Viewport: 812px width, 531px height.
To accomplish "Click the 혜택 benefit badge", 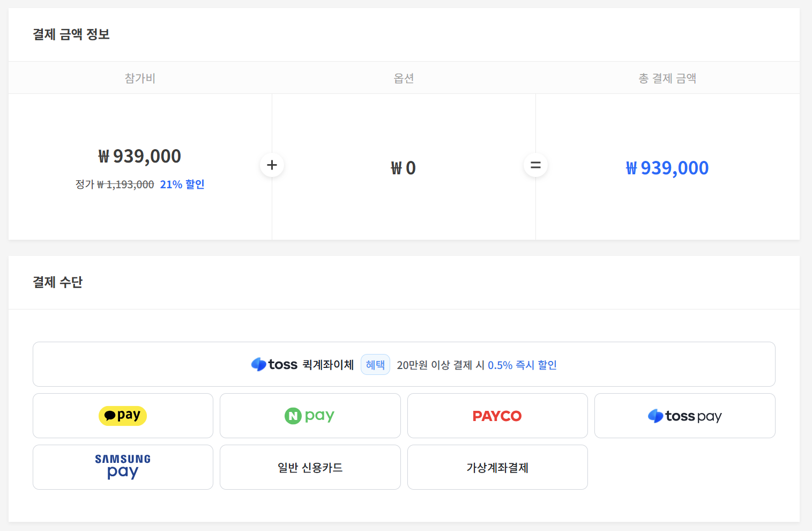I will click(x=375, y=365).
